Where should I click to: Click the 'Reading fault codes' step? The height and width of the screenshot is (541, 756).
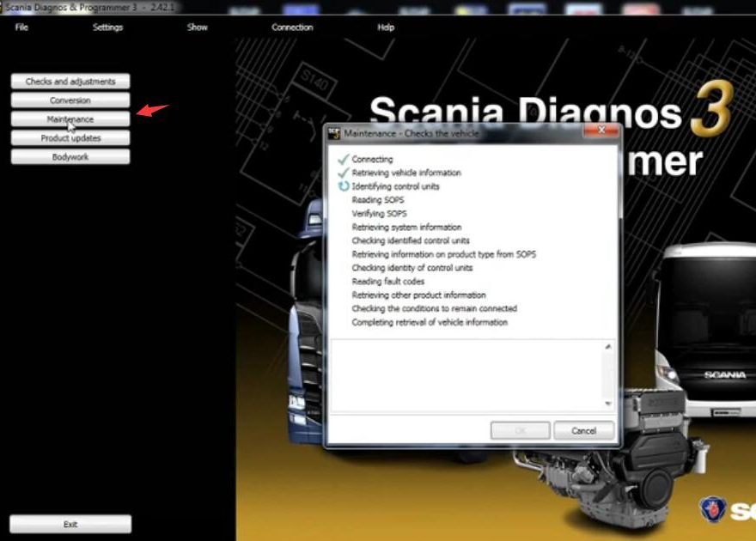click(388, 282)
